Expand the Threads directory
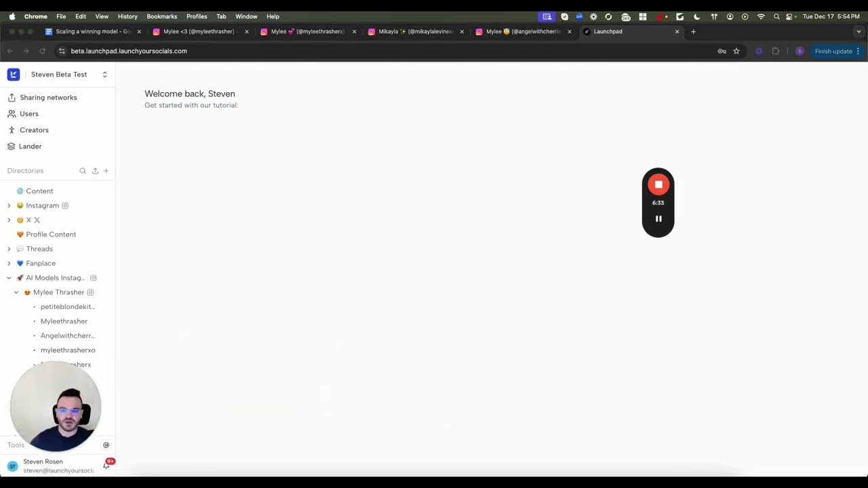The image size is (868, 488). click(x=9, y=249)
